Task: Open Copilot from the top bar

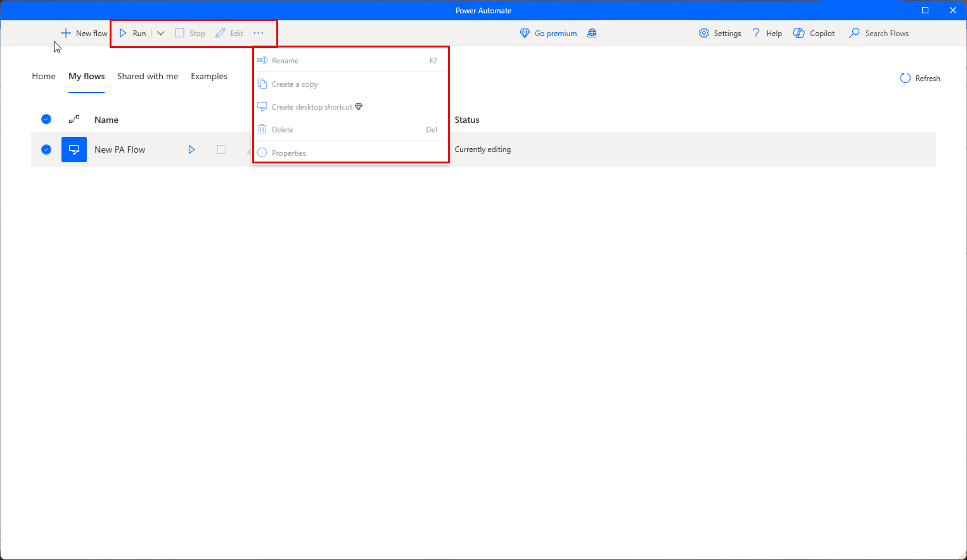Action: [x=814, y=33]
